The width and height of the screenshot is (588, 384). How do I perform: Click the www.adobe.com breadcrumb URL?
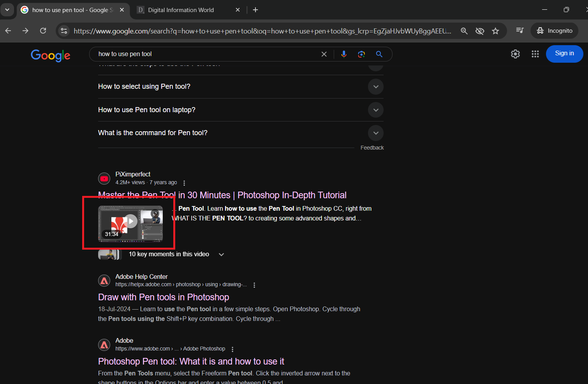(170, 349)
